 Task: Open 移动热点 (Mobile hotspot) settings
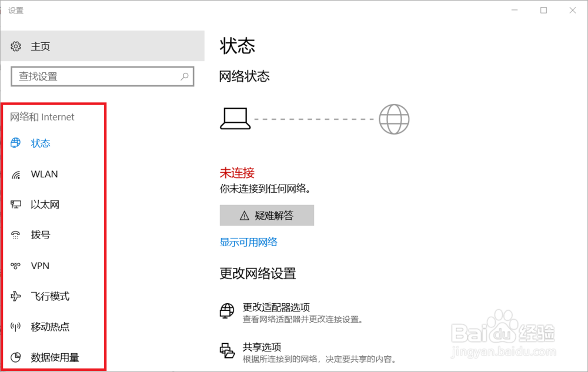(x=16, y=327)
